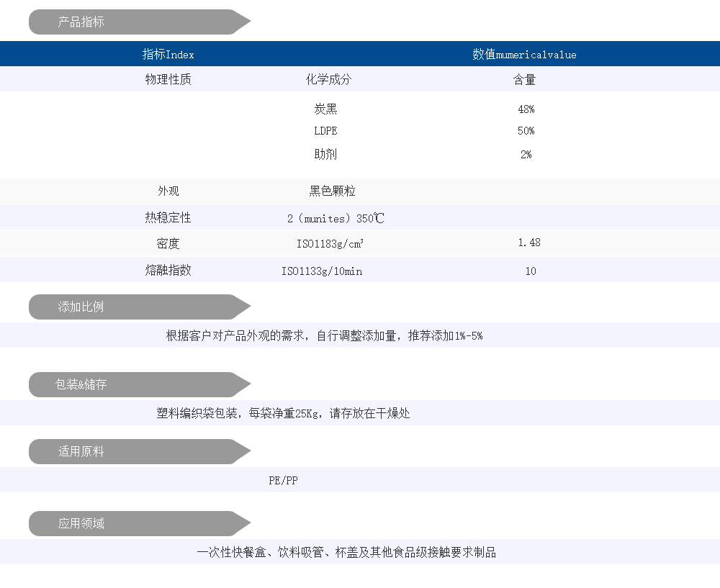
Task: Click the 产品指标 section header
Action: click(x=81, y=22)
